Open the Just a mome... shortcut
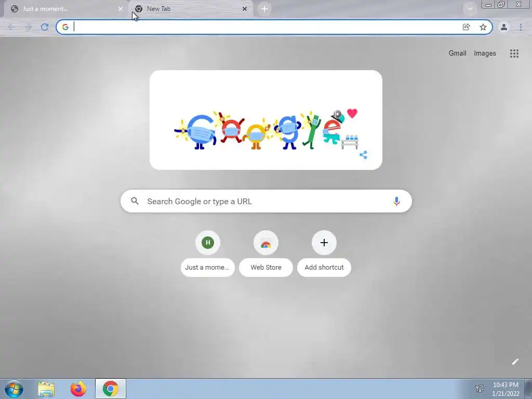 click(x=208, y=254)
